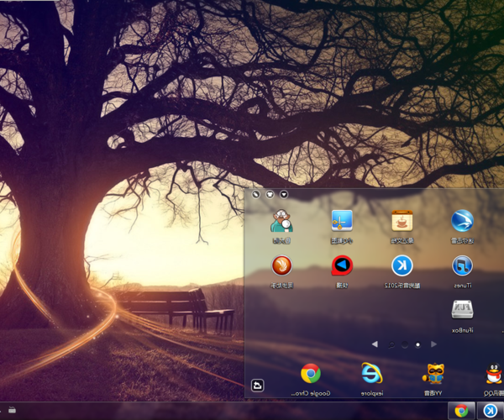The width and height of the screenshot is (504, 420).
Task: Open the Kugou Music 2012 shortcut
Action: (x=402, y=267)
